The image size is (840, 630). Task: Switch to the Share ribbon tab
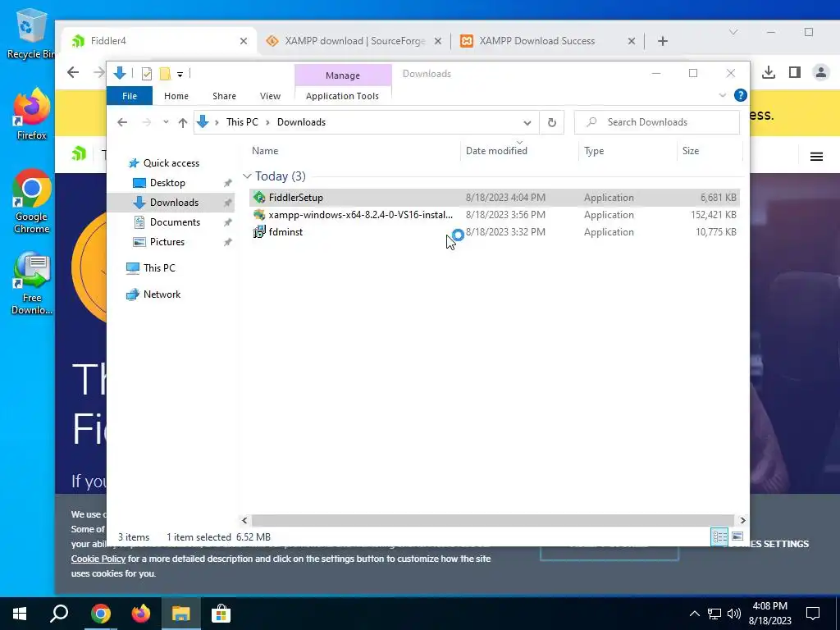[x=224, y=96]
